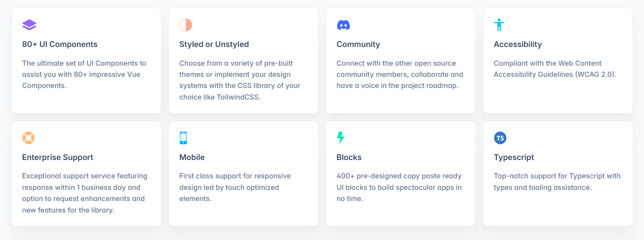Click the WCAG 2.0 accessibility description text
The image size is (644, 240).
[555, 69]
